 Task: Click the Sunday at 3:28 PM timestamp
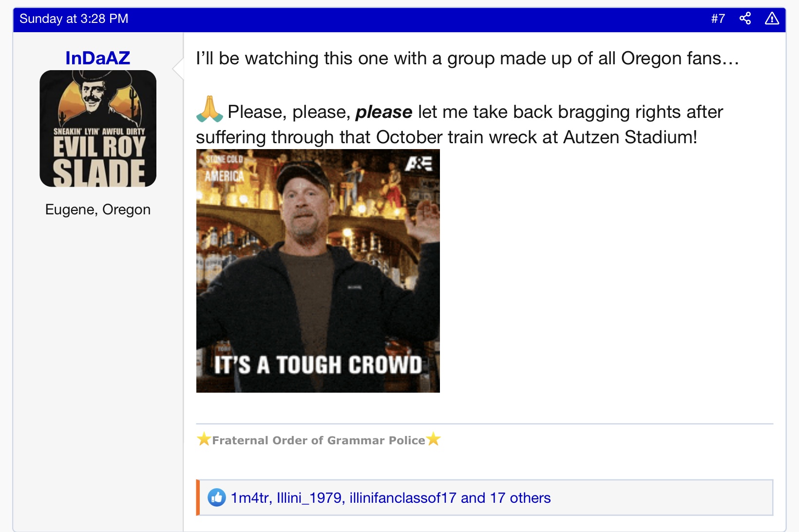coord(74,19)
